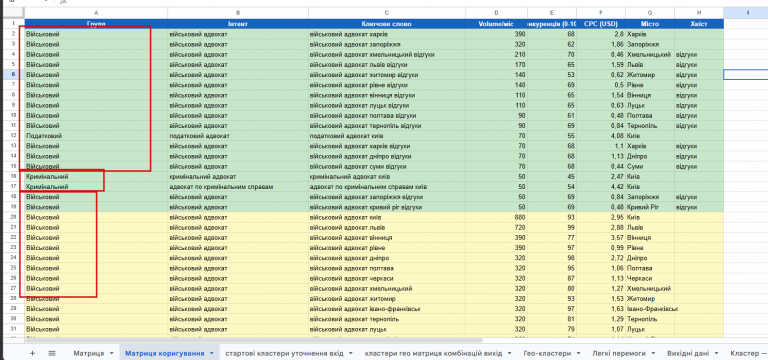This screenshot has width=768, height=360.
Task: Select cell військовий адвокат луцьк in row 31
Action: [x=387, y=330]
